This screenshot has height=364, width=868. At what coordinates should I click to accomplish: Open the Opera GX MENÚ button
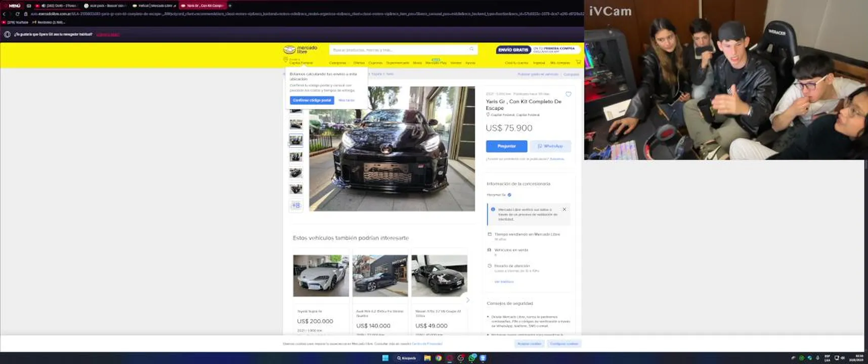click(x=14, y=6)
